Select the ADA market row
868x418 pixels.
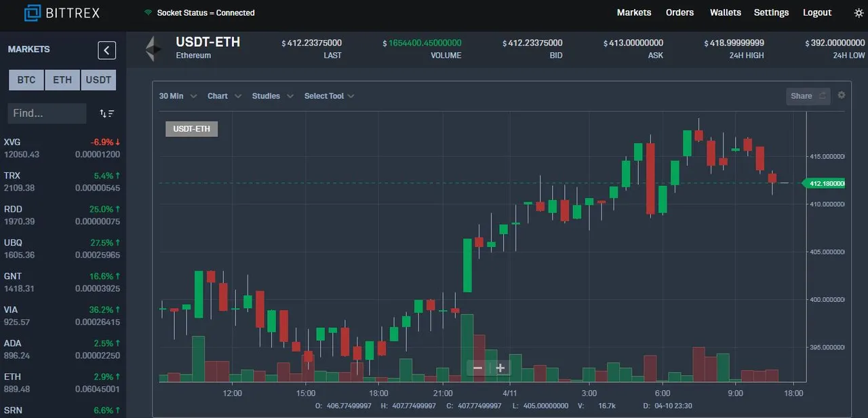pos(62,349)
